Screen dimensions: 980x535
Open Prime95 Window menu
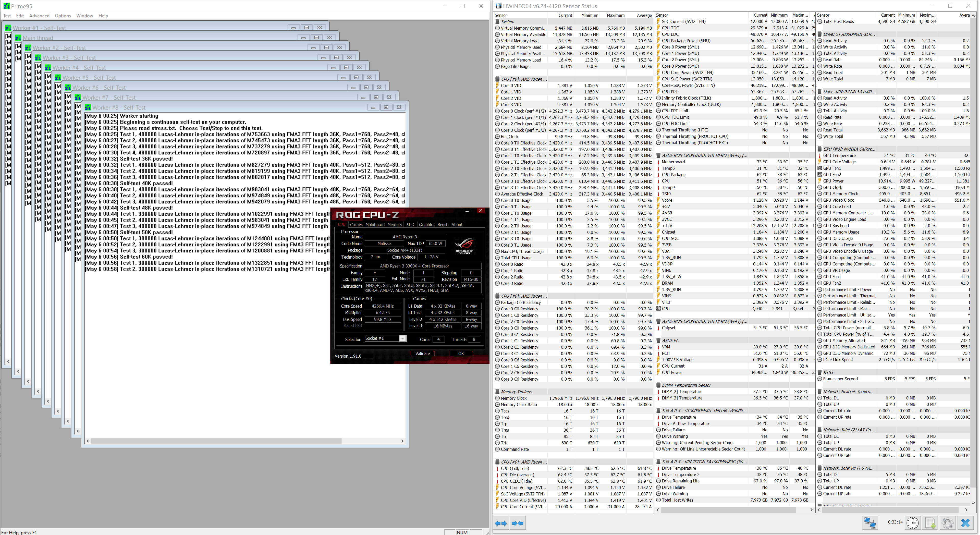point(84,16)
